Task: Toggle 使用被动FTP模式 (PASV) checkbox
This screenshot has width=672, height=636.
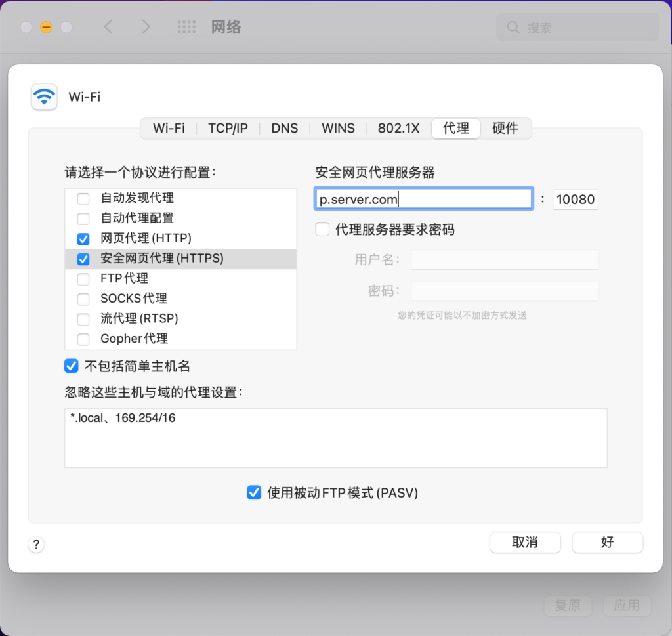Action: tap(254, 492)
